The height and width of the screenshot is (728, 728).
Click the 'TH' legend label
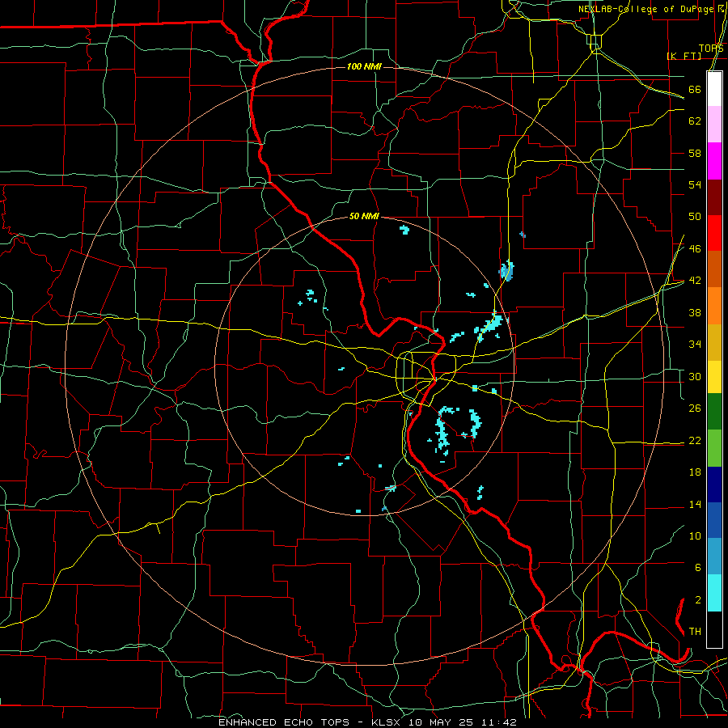695,632
